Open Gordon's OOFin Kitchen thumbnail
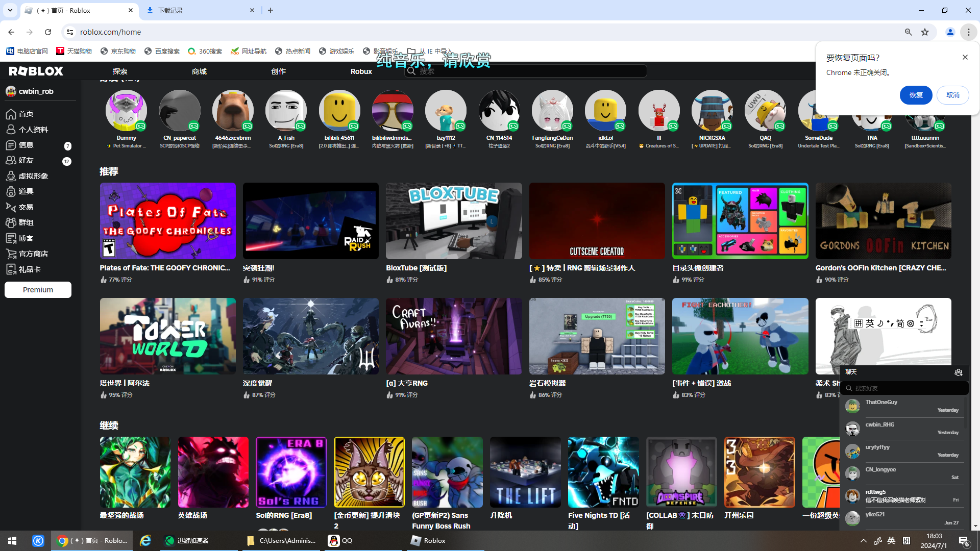Screen dimensions: 980x551 pyautogui.click(x=883, y=221)
